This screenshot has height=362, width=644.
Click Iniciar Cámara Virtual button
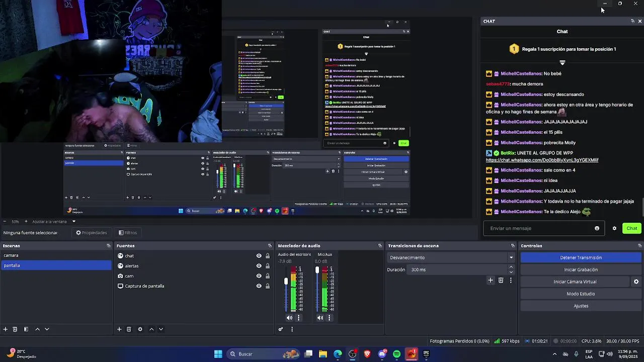pyautogui.click(x=575, y=282)
